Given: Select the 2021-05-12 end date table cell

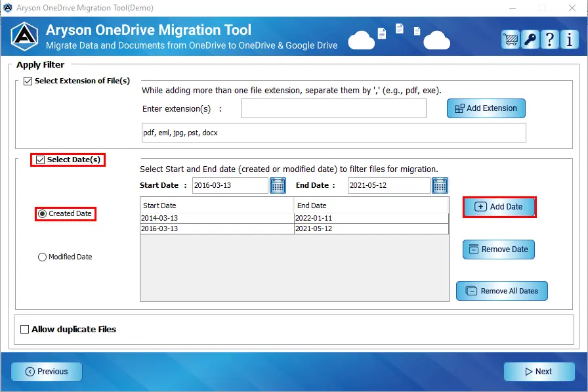Looking at the screenshot, I should [371, 229].
